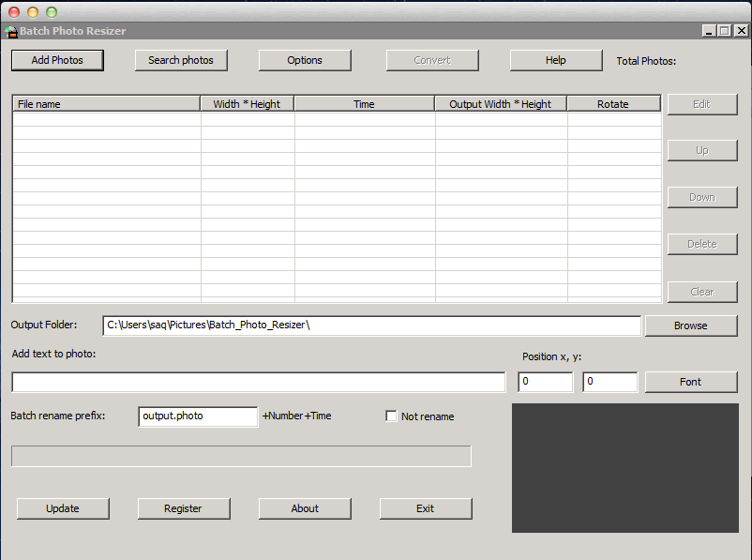Click the Add Photos button
This screenshot has width=752, height=560.
[57, 60]
